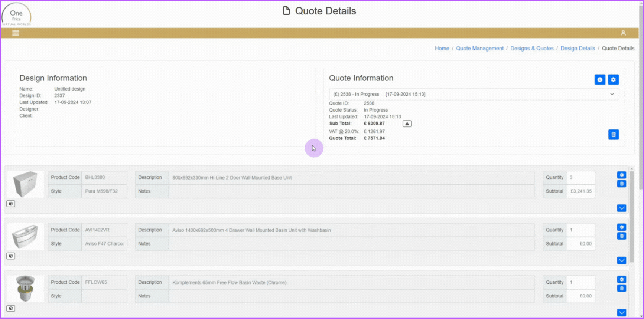Click the One Price logo
This screenshot has width=644, height=319.
[x=16, y=15]
